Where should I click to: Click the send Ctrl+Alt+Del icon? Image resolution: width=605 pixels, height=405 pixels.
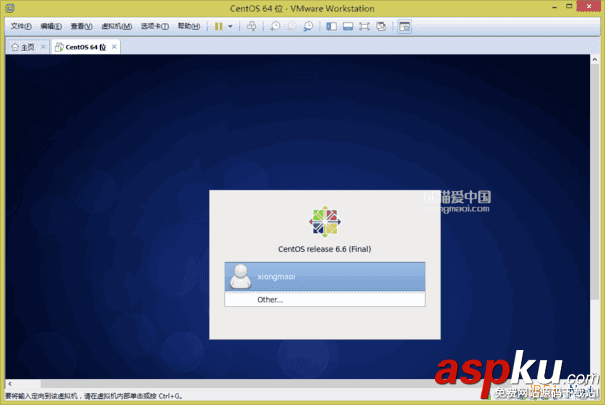[252, 26]
